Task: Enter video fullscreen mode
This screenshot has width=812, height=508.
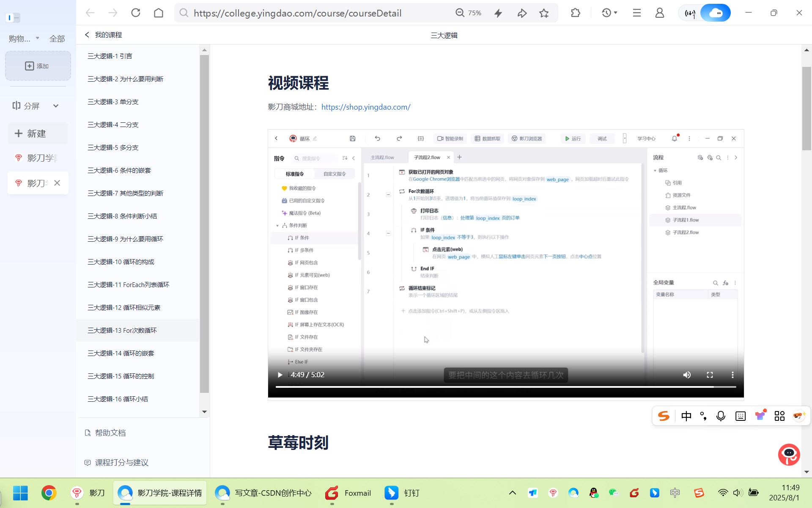Action: 710,375
